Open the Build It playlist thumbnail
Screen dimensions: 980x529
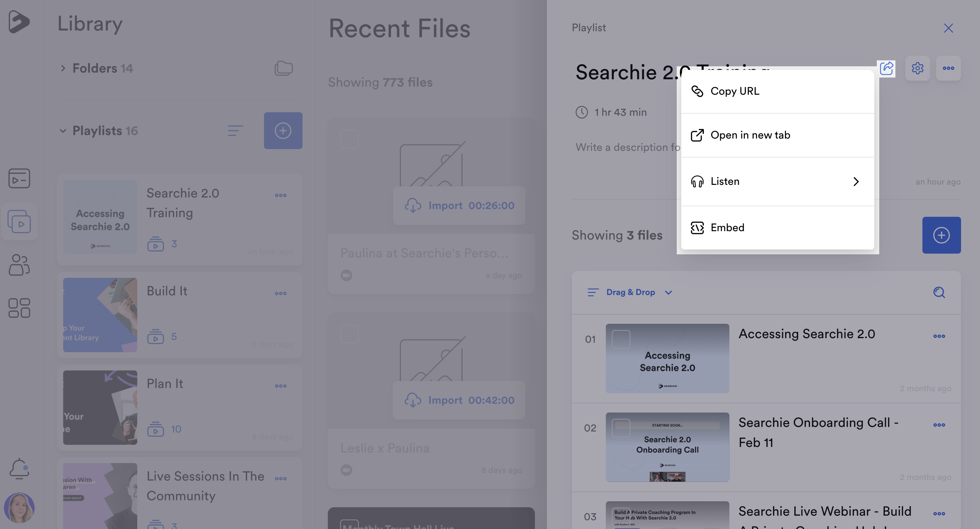coord(100,315)
